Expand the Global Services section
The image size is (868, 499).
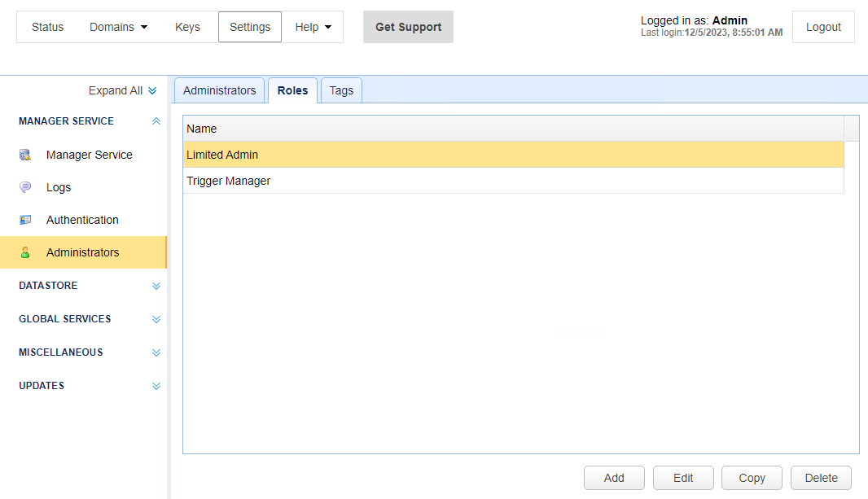[x=156, y=320]
